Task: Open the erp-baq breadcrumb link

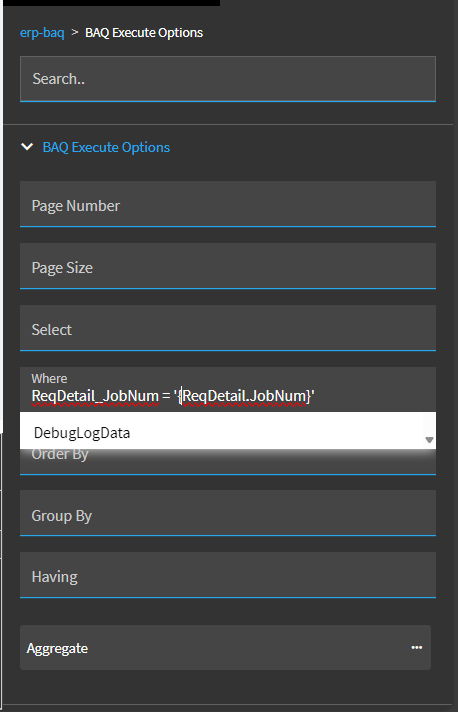Action: [42, 33]
